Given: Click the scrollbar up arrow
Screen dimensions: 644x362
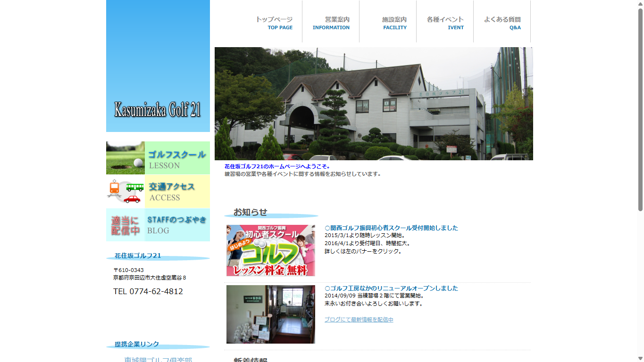Looking at the screenshot, I should coord(640,4).
